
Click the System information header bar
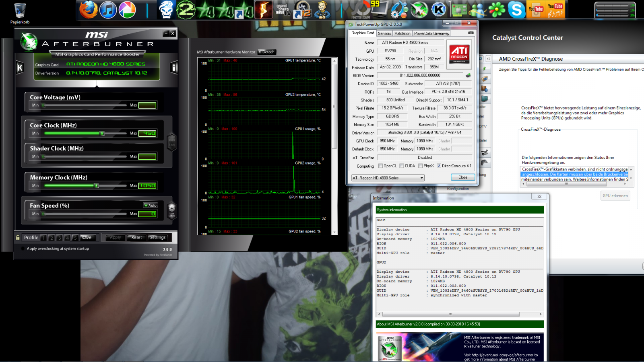tap(460, 210)
